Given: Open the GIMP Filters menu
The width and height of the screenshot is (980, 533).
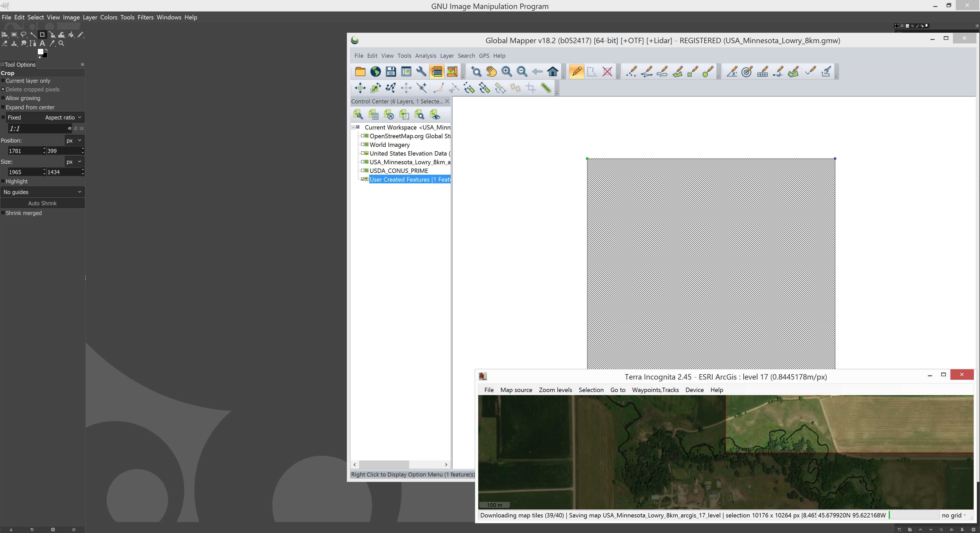Looking at the screenshot, I should pyautogui.click(x=145, y=17).
